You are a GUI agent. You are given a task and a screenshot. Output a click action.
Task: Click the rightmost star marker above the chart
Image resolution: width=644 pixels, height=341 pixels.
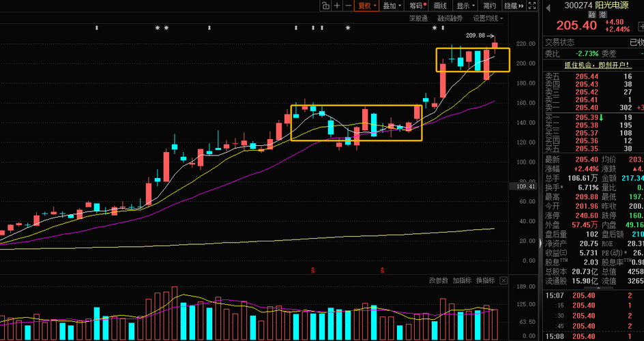click(x=435, y=28)
